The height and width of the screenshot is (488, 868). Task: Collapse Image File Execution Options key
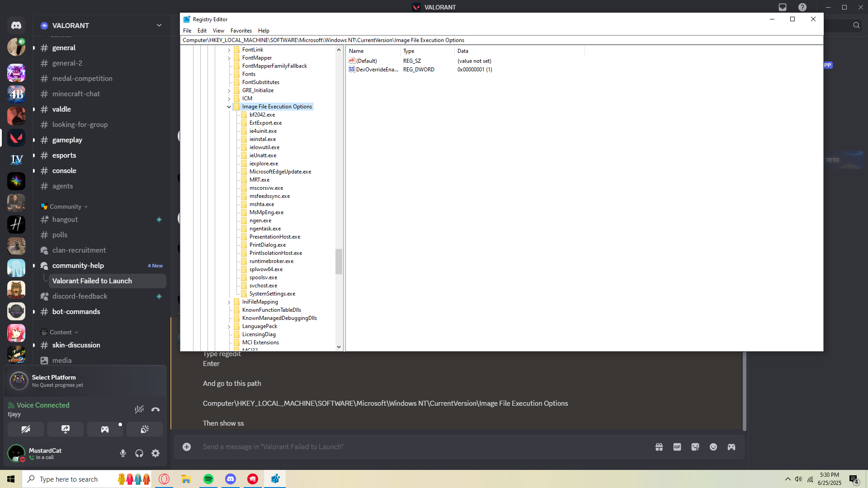click(x=229, y=107)
